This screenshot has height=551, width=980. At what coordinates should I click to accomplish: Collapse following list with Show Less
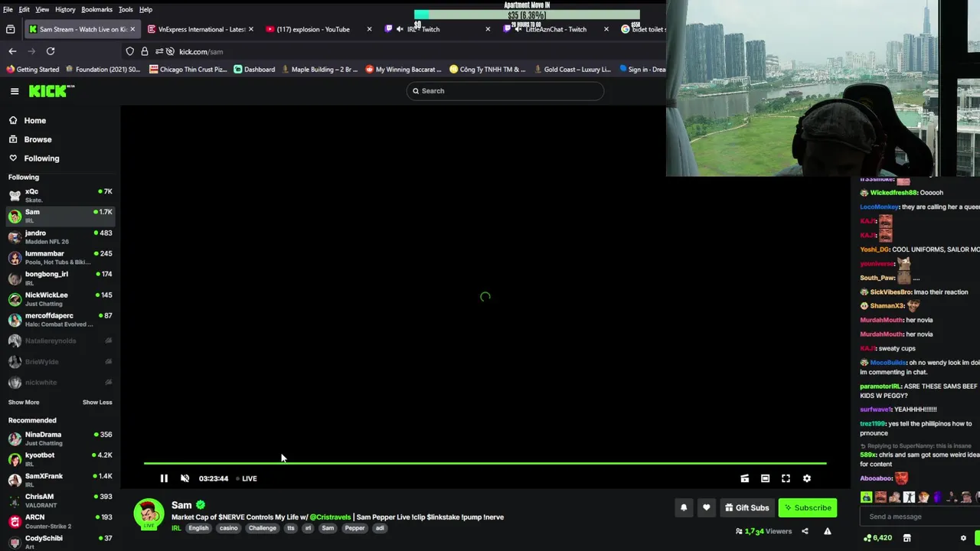point(97,403)
